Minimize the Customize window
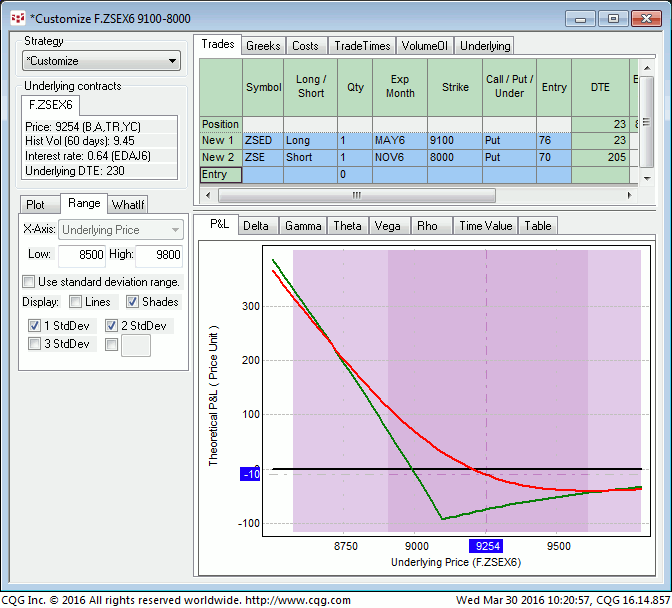Screen dimensions: 672x608 tap(580, 19)
